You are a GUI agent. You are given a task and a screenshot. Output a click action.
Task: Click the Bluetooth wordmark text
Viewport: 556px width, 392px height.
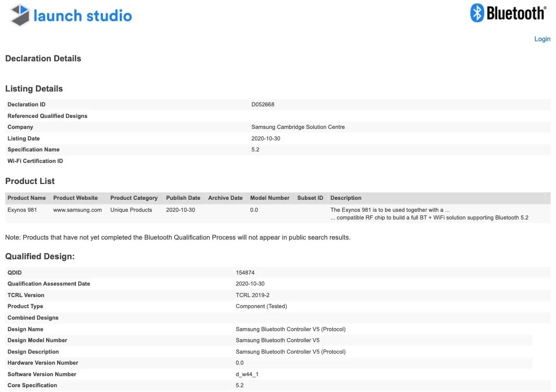(516, 13)
